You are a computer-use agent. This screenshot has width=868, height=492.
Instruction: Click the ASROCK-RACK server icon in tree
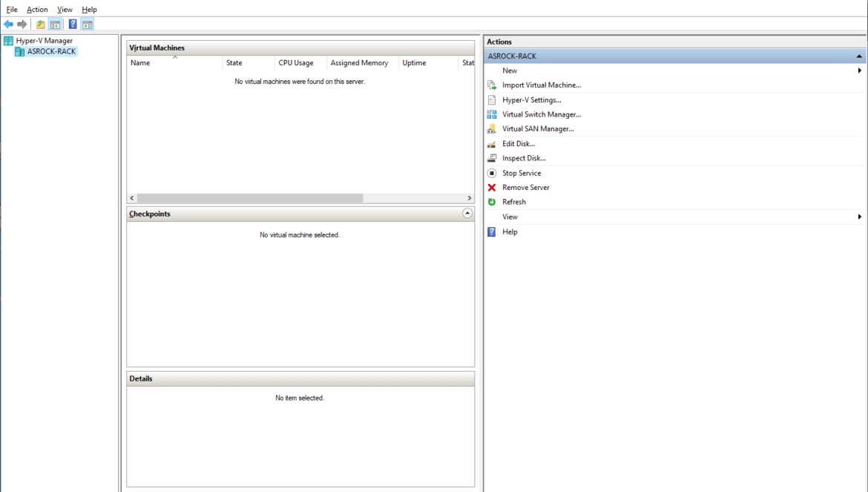click(x=20, y=51)
